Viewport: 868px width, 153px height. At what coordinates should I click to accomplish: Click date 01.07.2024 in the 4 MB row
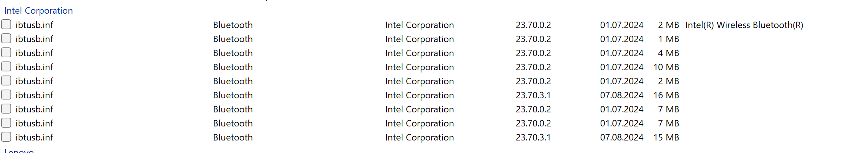(622, 53)
